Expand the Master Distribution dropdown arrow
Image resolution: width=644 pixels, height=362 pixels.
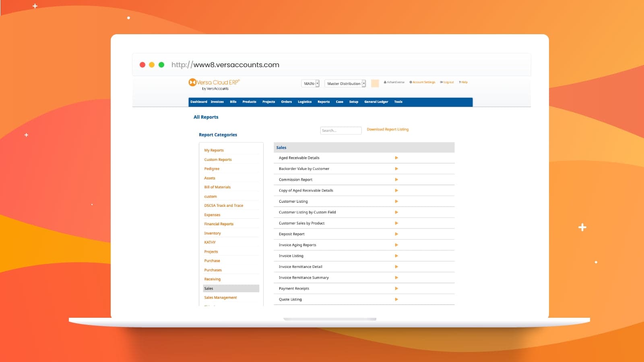(x=363, y=84)
